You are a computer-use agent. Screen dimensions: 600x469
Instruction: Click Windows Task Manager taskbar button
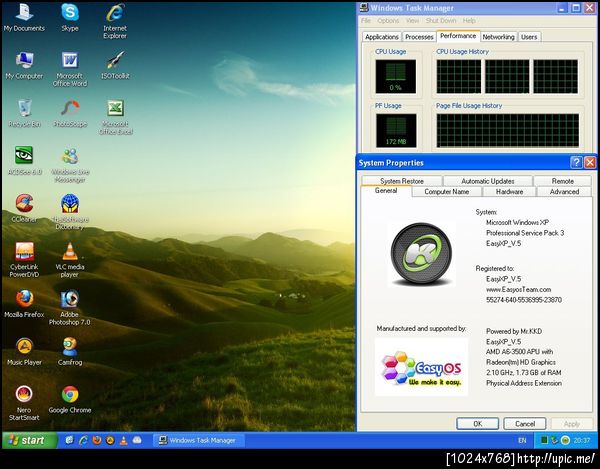[x=198, y=440]
